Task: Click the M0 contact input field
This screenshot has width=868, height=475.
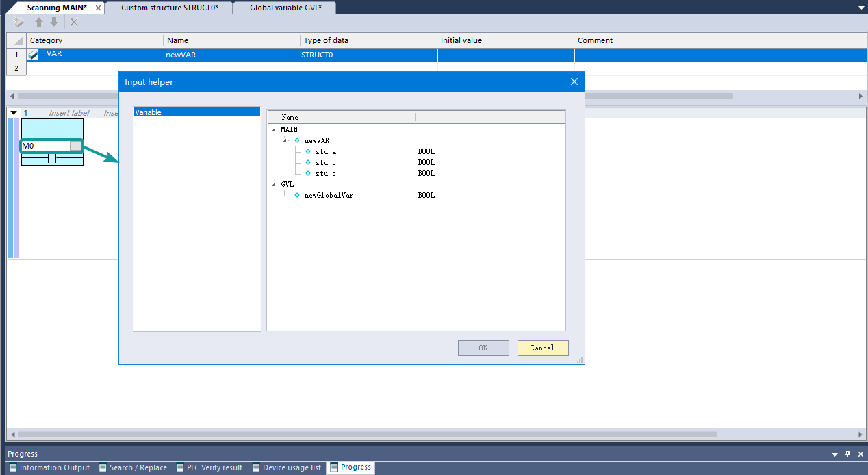Action: pyautogui.click(x=45, y=146)
